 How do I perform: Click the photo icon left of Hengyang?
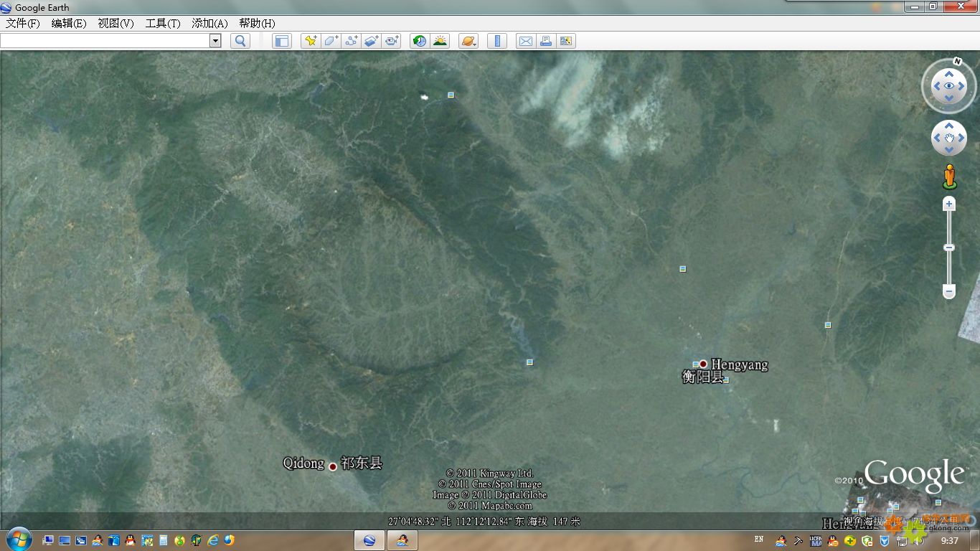pos(695,364)
